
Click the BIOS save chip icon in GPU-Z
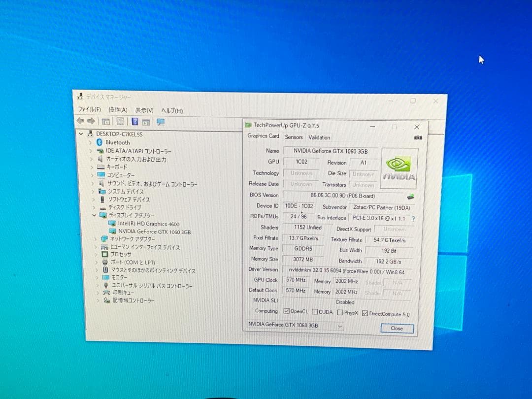410,197
